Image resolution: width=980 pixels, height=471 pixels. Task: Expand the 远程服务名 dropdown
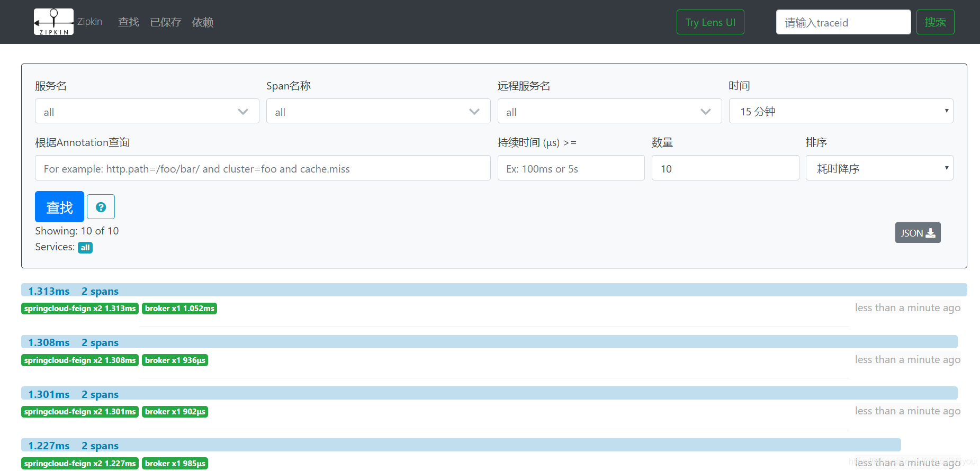point(609,111)
